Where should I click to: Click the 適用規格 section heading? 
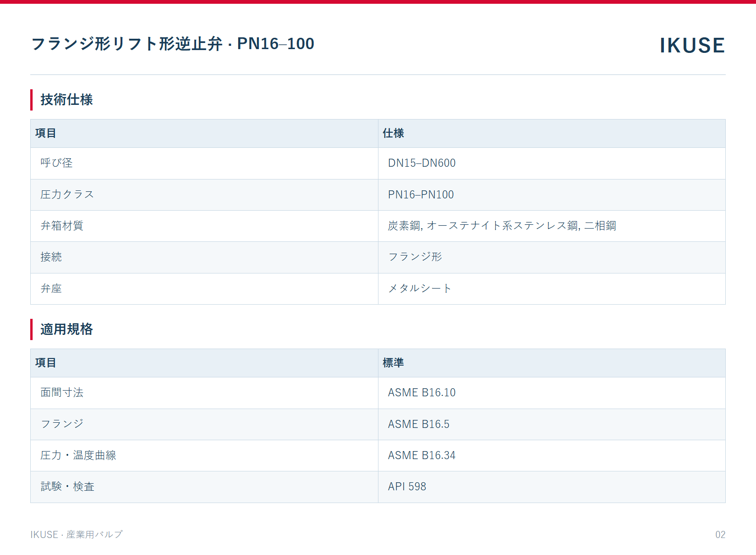tap(67, 329)
